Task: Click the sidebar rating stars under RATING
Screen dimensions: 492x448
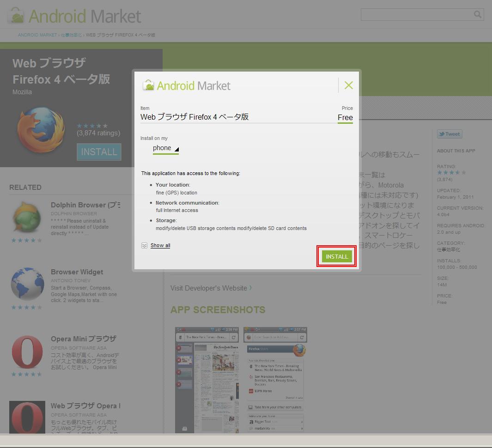Action: point(451,173)
